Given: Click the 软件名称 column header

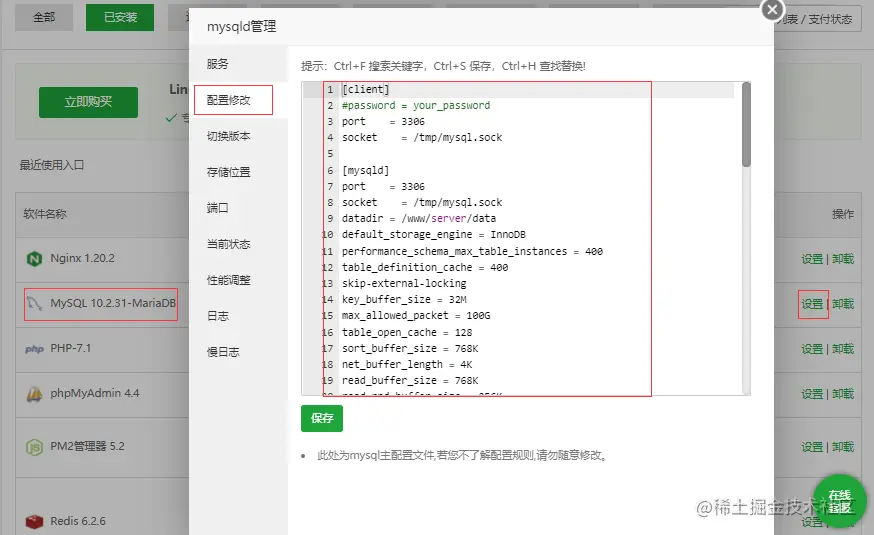Looking at the screenshot, I should coord(45,214).
